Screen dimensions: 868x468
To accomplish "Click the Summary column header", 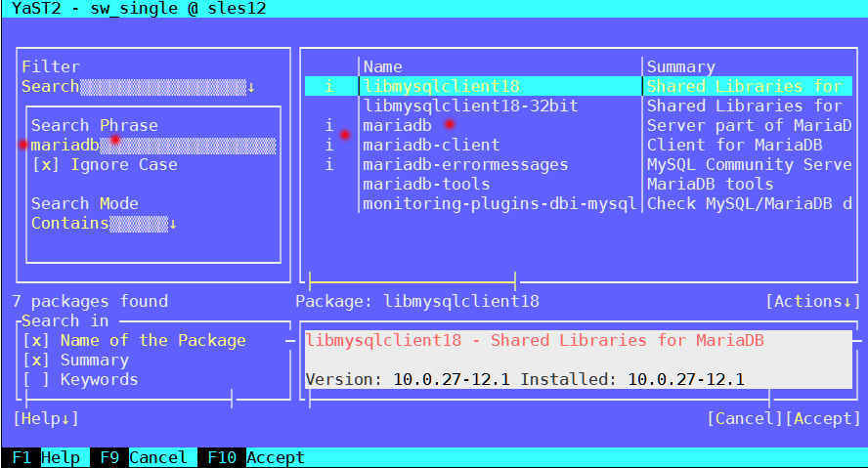I will [x=681, y=67].
